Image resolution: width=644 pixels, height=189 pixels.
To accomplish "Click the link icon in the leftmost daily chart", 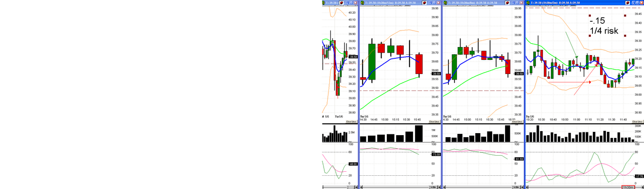I will click(x=341, y=2).
